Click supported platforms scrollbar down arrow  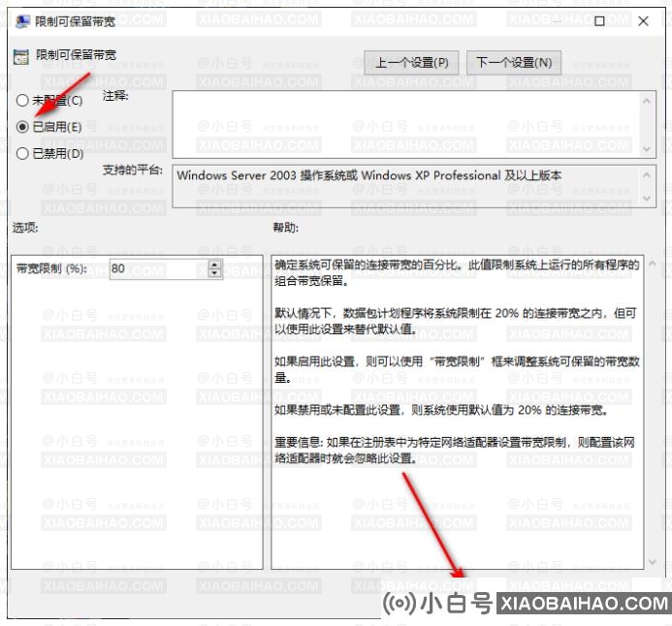click(647, 199)
